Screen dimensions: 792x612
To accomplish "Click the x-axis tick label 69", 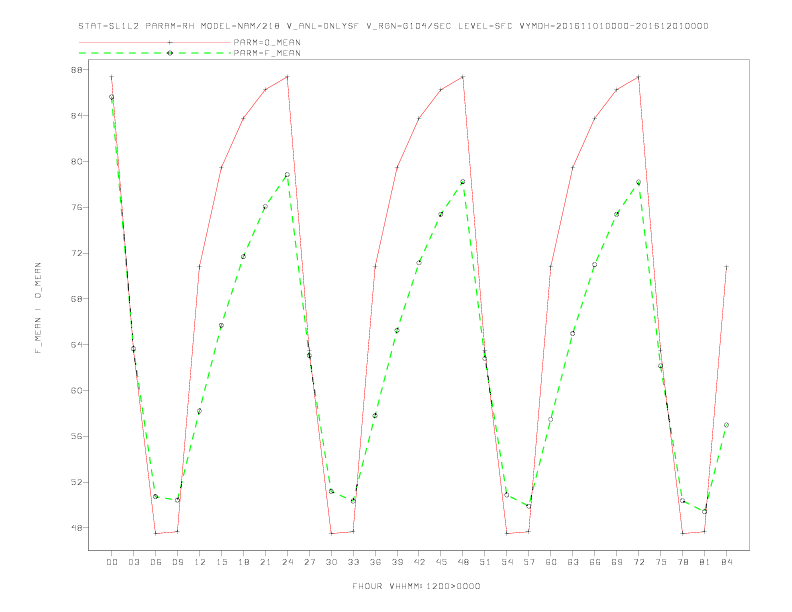I will click(617, 562).
